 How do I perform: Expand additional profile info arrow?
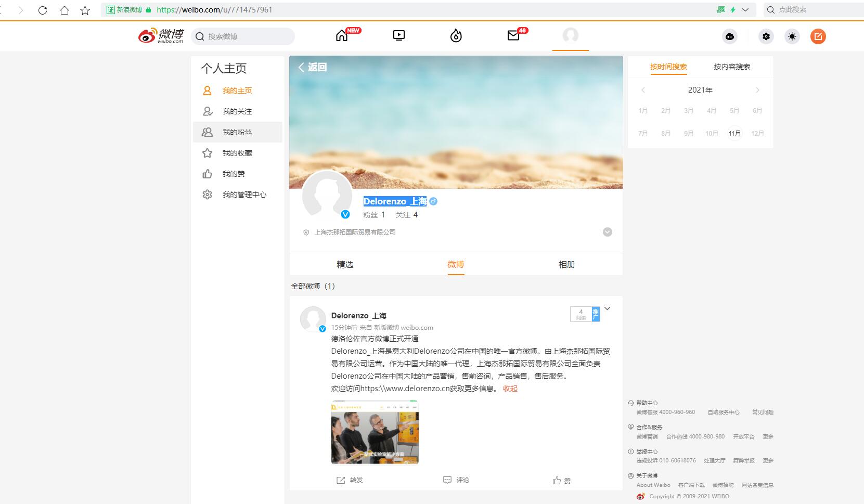607,232
